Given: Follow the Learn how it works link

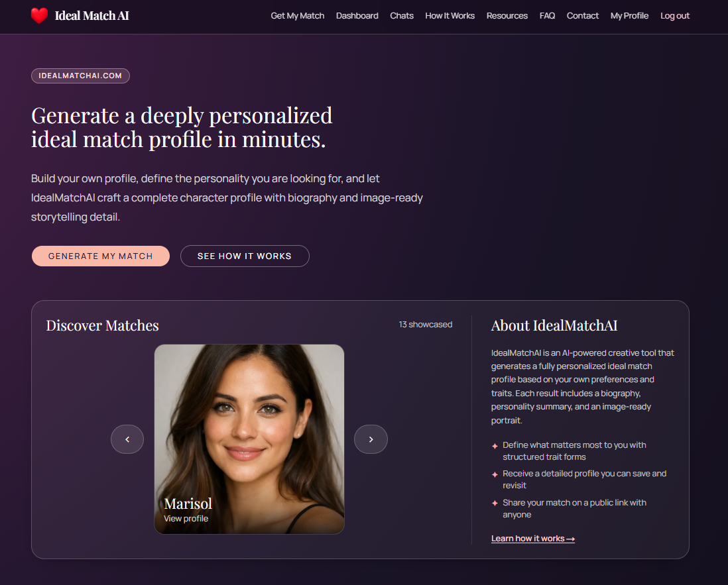Looking at the screenshot, I should coord(533,539).
